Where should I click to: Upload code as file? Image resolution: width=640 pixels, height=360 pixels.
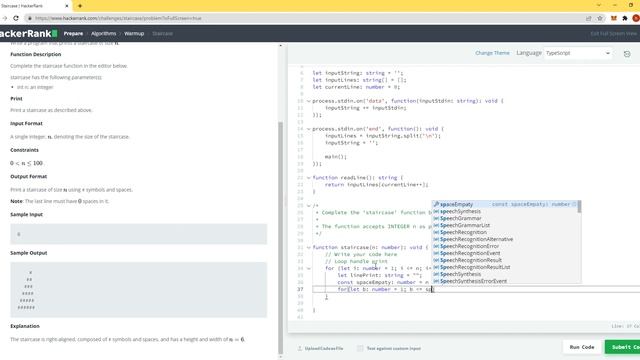(x=320, y=348)
